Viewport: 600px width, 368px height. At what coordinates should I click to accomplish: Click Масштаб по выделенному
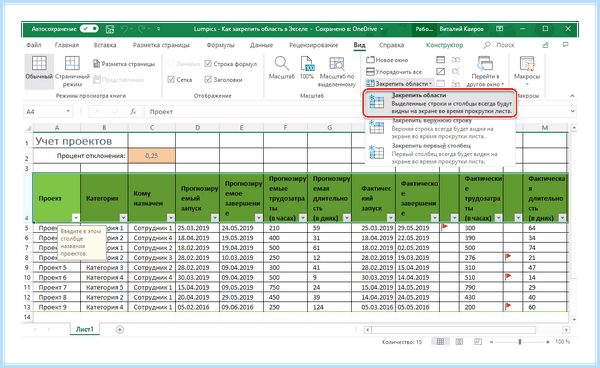coord(337,72)
